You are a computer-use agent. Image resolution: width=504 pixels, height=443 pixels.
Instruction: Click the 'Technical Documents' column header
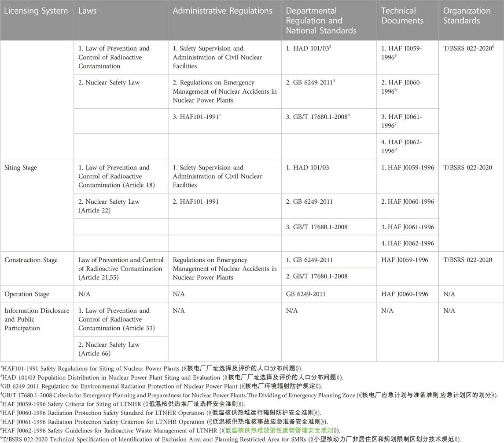click(x=402, y=16)
